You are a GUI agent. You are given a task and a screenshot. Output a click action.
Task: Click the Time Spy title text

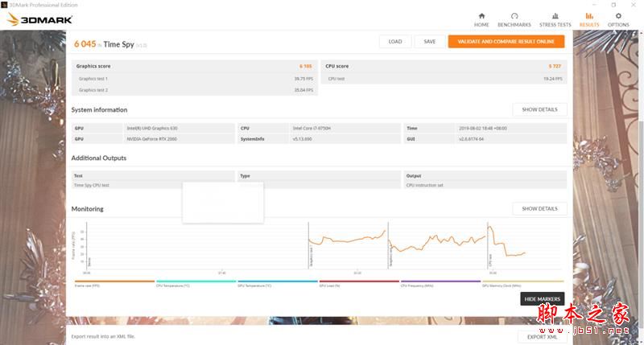pyautogui.click(x=118, y=44)
